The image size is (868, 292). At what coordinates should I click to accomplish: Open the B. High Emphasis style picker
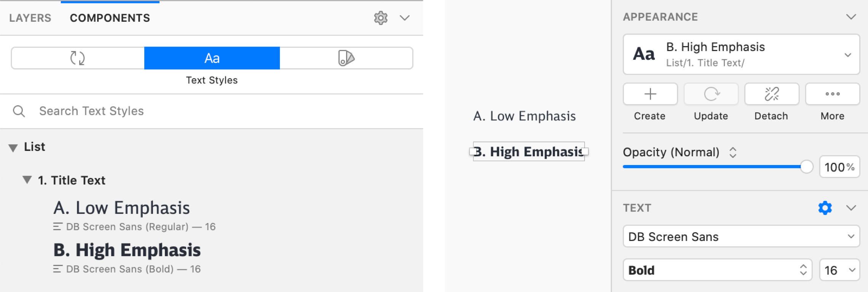741,55
